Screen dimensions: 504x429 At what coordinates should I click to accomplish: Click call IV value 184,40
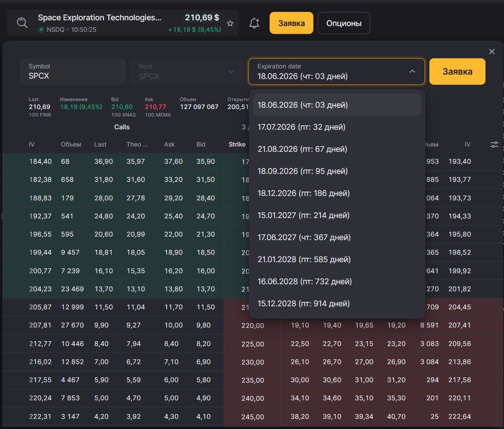pos(40,162)
